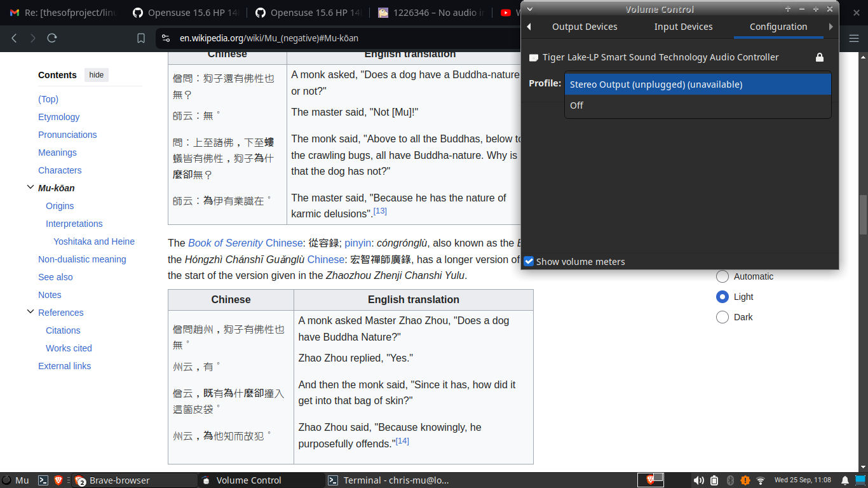Open the Brave browser hamburger menu
Image resolution: width=868 pixels, height=488 pixels.
tap(854, 38)
